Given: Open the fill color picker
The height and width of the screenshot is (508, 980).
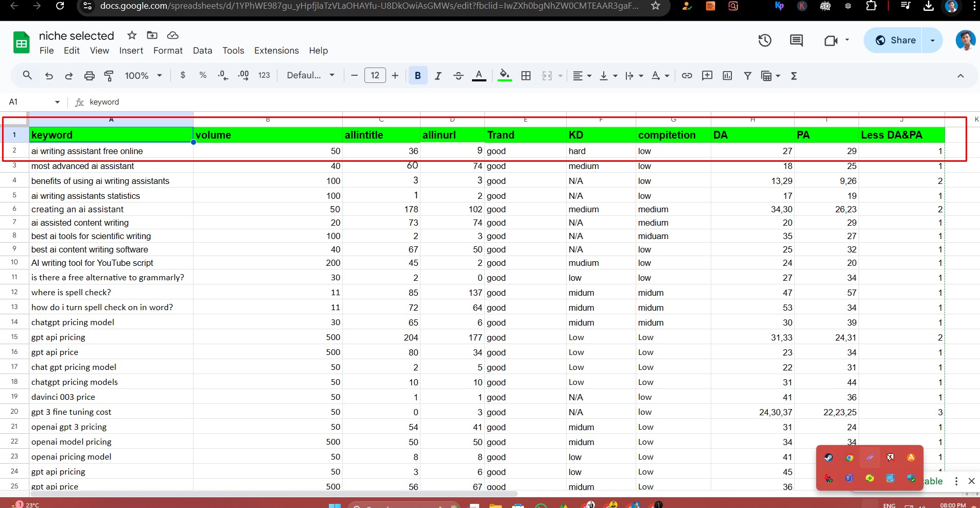Looking at the screenshot, I should pos(505,76).
